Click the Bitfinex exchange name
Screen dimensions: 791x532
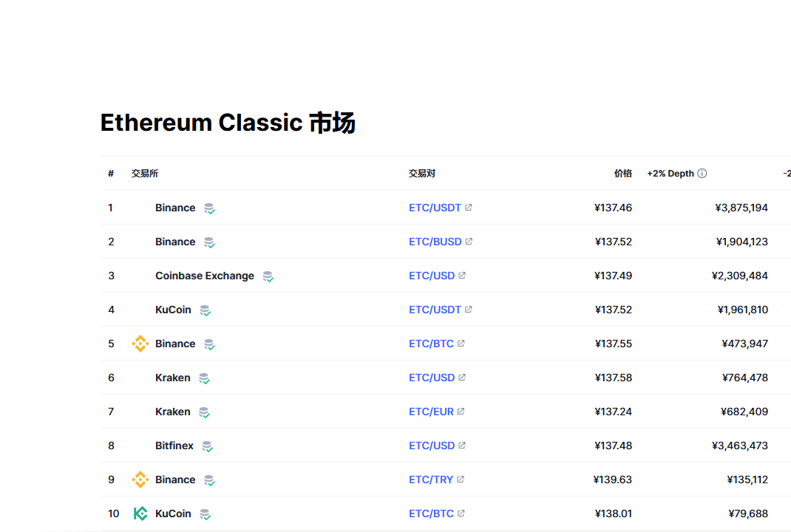pos(174,446)
